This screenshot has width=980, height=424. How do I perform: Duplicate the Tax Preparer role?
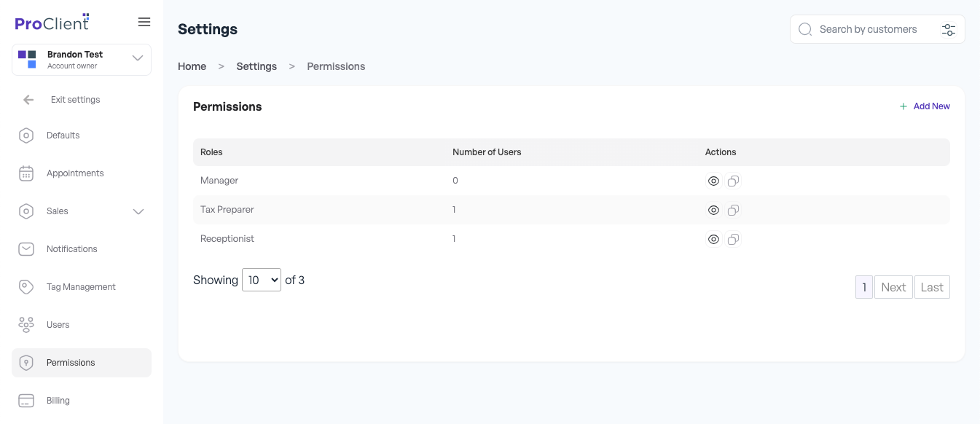(733, 210)
